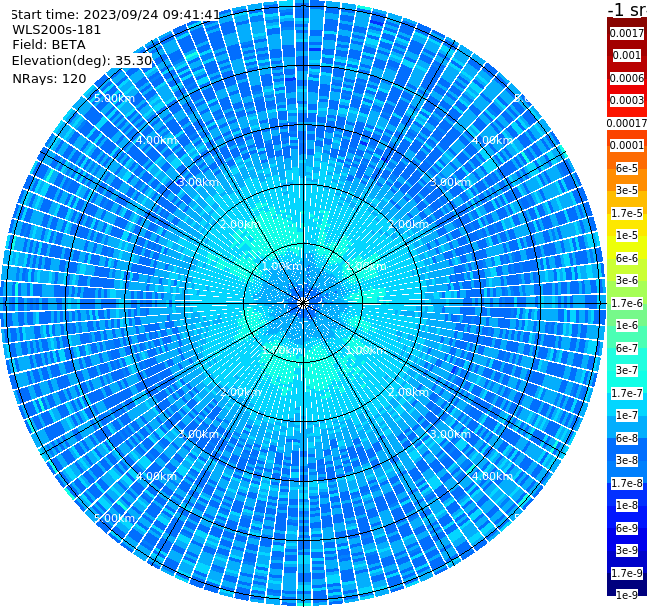Click the 6e-9 colorbar value
Viewport: 647px width, 607px height.
tap(627, 528)
